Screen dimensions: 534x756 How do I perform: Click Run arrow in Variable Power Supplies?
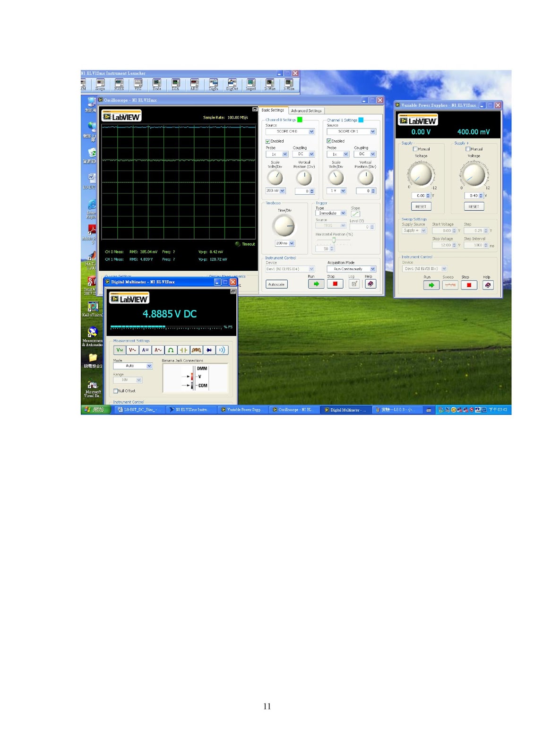[x=431, y=285]
